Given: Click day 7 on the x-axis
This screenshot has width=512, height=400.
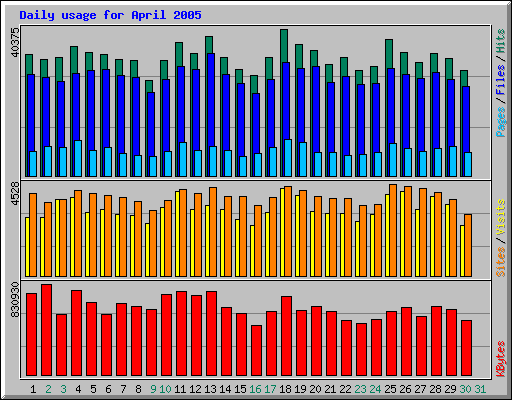Looking at the screenshot, I should coord(123,389).
